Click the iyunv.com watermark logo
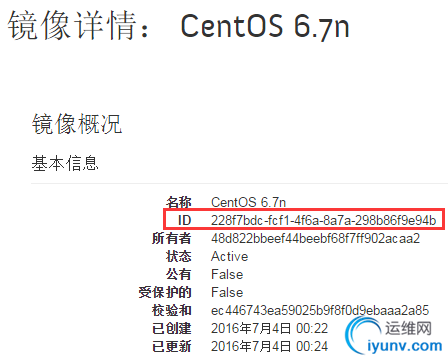The height and width of the screenshot is (362, 448). click(395, 336)
